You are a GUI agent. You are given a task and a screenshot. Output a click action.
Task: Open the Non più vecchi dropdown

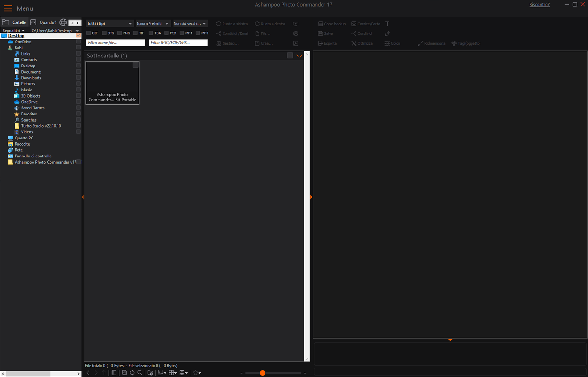click(x=190, y=23)
